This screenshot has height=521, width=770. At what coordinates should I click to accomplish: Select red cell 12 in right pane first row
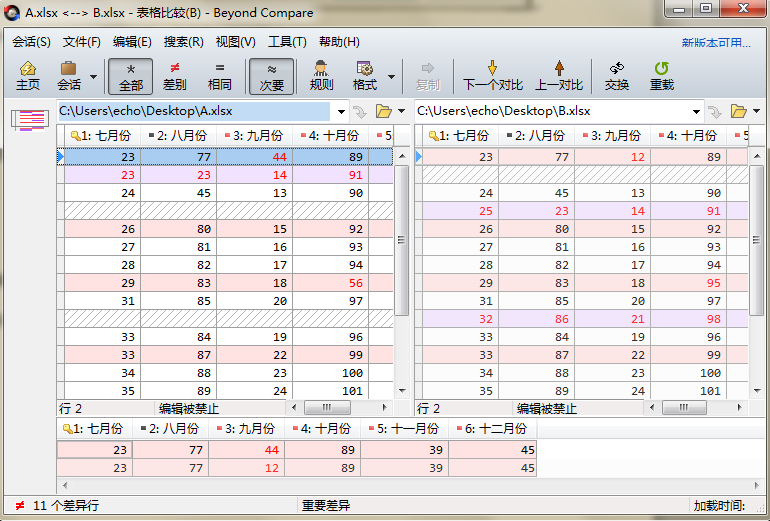click(x=613, y=157)
